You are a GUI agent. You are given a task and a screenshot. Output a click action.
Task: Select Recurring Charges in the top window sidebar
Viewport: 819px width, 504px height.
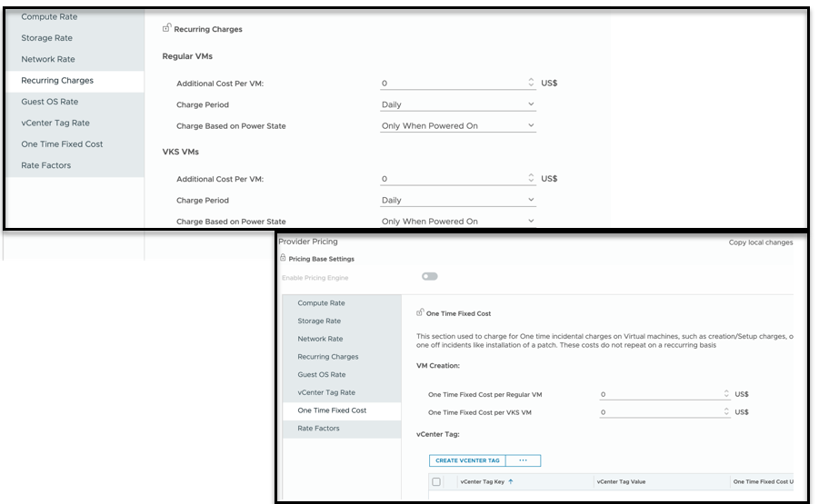[57, 80]
